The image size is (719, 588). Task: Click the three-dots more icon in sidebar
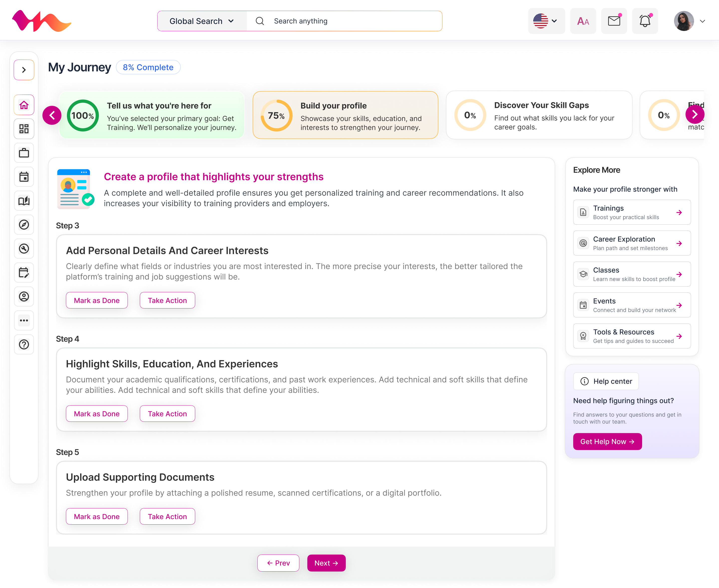tap(24, 320)
